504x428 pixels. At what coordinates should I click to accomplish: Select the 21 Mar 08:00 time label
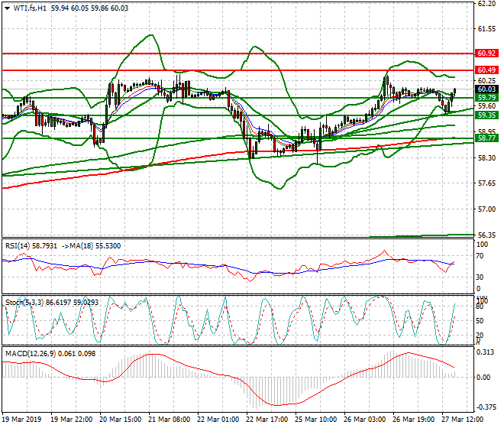[x=169, y=420]
